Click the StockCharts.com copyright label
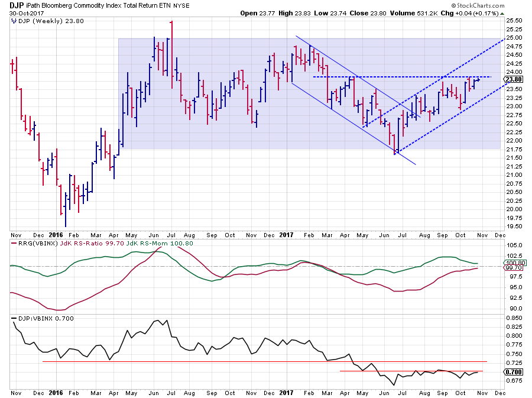 478,5
